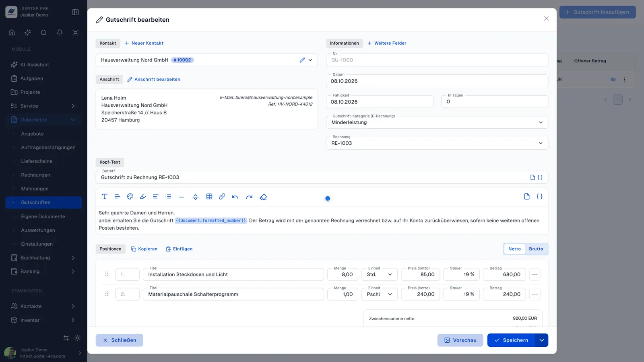Click Menge field with 8,00
644x362 pixels.
click(343, 274)
